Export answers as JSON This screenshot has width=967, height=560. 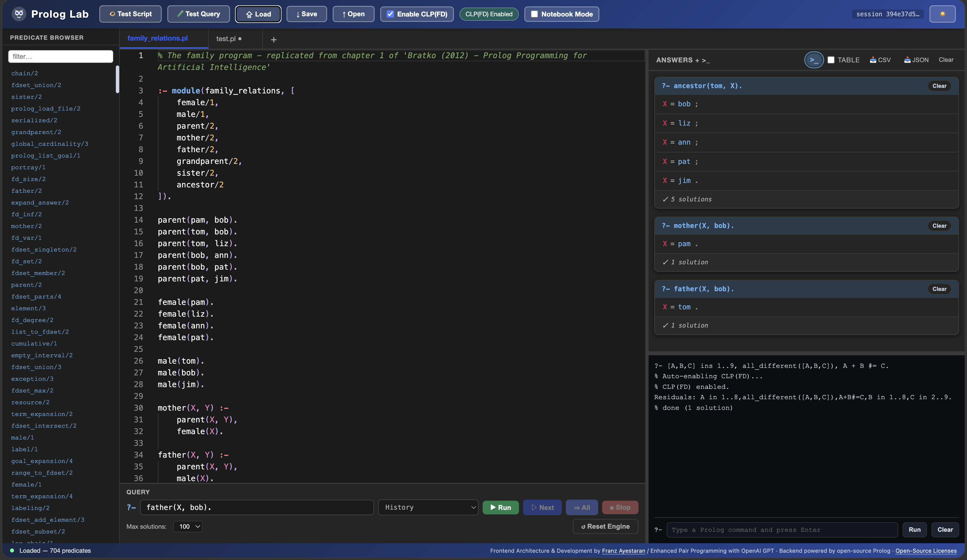coord(916,60)
